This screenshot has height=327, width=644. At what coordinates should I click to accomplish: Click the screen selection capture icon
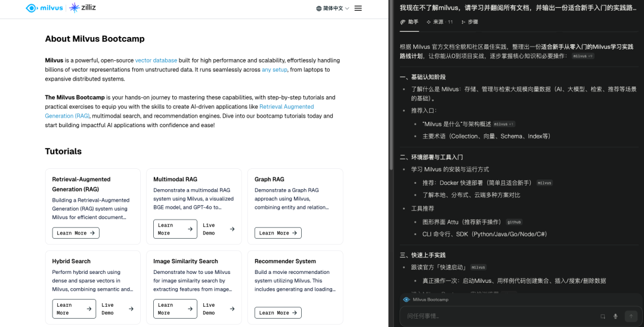(x=602, y=316)
